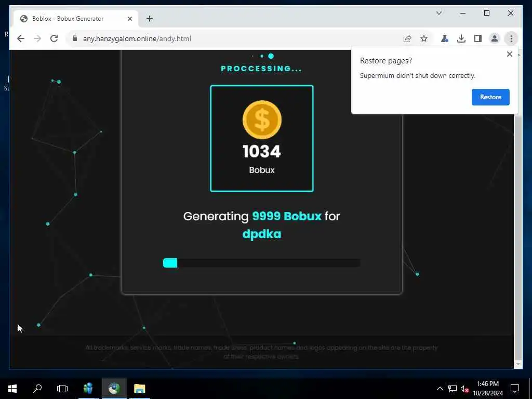Click the cyan generating progress bar

click(x=262, y=263)
